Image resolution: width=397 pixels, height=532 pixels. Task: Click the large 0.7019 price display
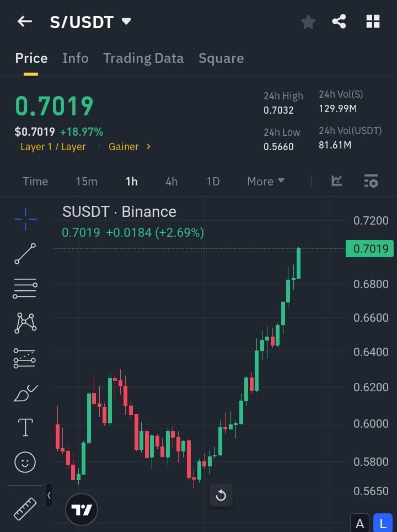(54, 106)
